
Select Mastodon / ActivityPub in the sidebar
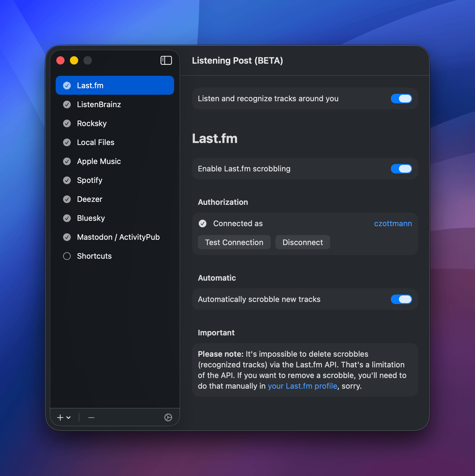[118, 237]
